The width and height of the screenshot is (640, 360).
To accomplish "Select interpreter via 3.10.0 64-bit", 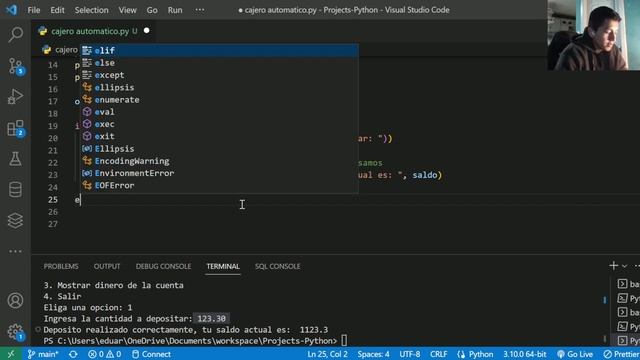I will [524, 354].
